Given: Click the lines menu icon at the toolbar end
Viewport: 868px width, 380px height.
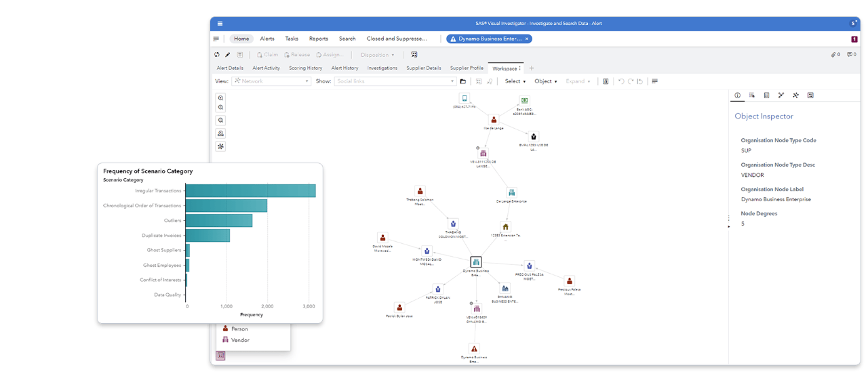Looking at the screenshot, I should click(x=654, y=81).
